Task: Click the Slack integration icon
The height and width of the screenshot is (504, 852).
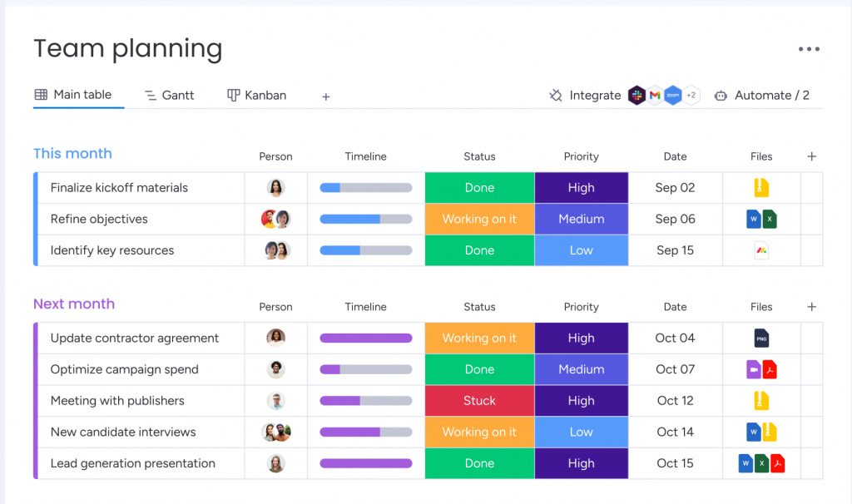Action: [637, 96]
